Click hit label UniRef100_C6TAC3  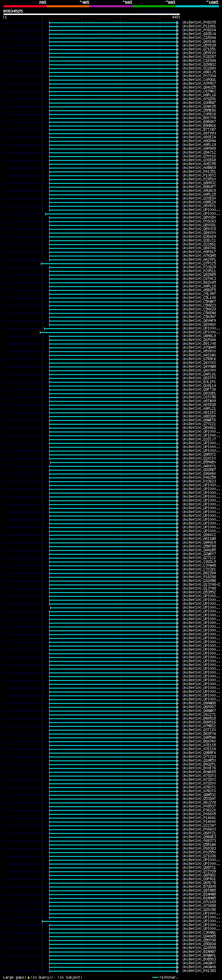(x=199, y=278)
